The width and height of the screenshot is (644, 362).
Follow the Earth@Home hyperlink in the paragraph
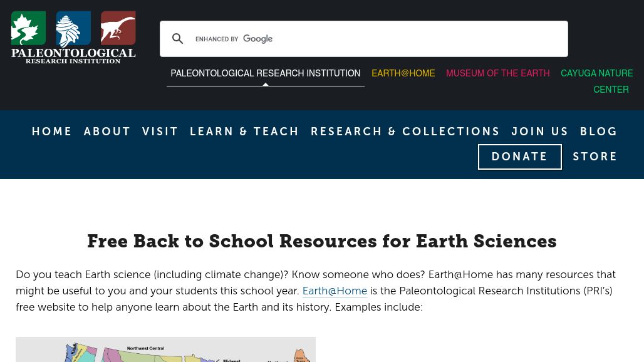335,291
